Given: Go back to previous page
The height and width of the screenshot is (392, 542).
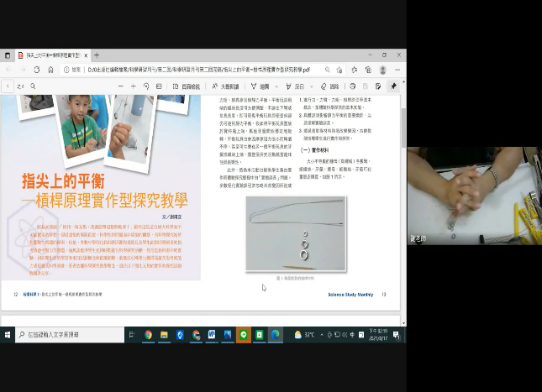Looking at the screenshot, I should pyautogui.click(x=9, y=70).
